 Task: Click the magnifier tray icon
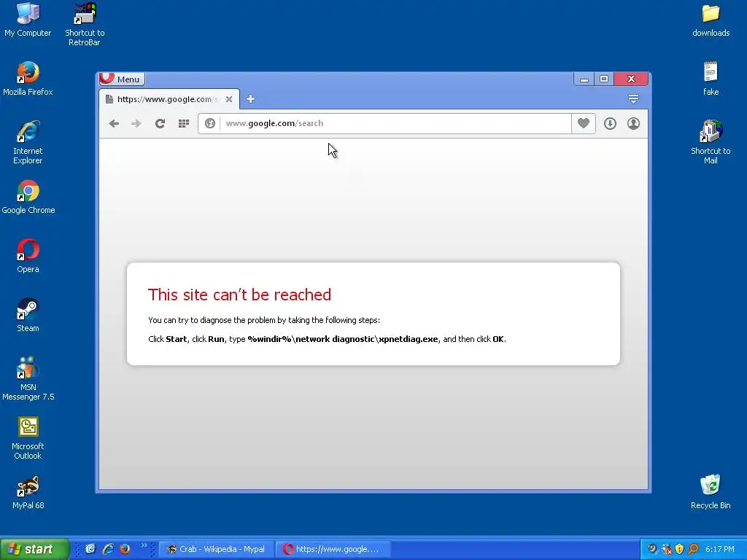pos(694,549)
